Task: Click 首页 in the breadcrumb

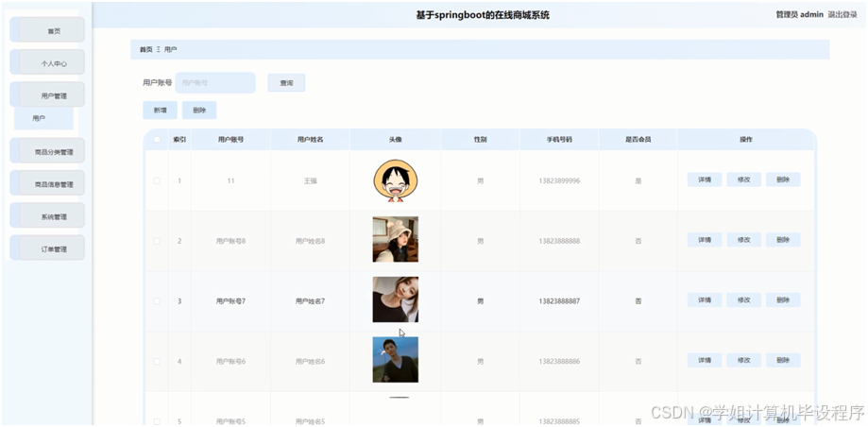Action: coord(145,50)
